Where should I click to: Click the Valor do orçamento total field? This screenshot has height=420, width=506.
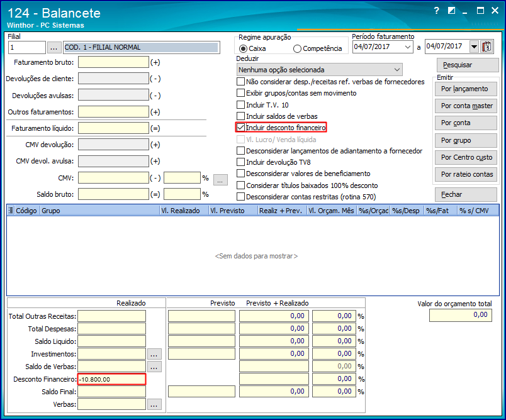[461, 315]
